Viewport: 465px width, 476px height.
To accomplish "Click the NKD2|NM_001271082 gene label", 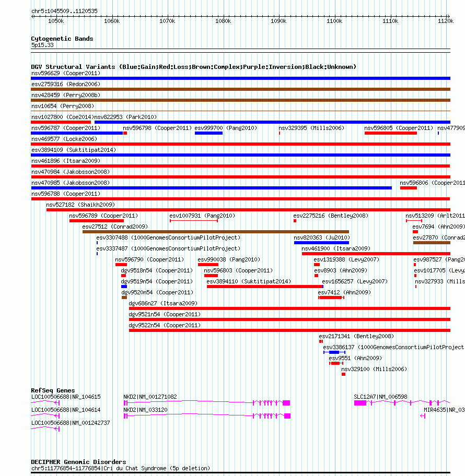I will click(x=150, y=397).
